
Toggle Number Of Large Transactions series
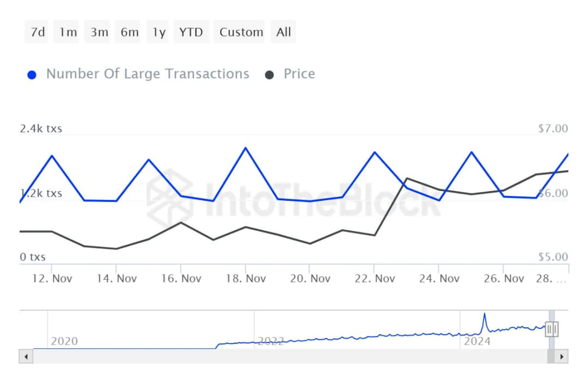(x=148, y=74)
